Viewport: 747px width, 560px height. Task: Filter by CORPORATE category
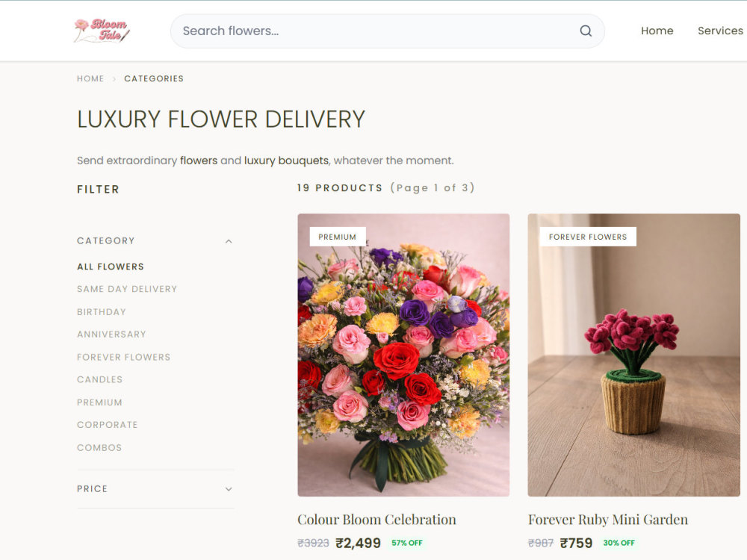(x=107, y=425)
